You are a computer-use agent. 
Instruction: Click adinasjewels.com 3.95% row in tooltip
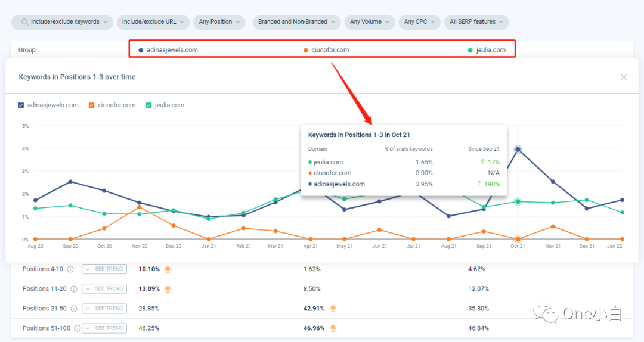point(404,184)
